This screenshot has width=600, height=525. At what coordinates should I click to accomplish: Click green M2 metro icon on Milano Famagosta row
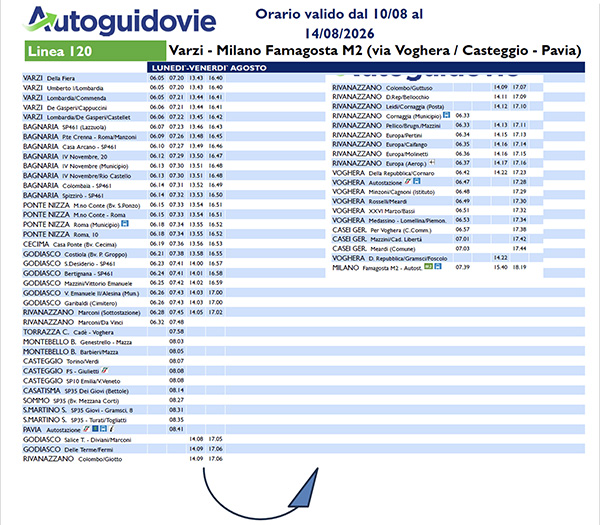[x=429, y=266]
